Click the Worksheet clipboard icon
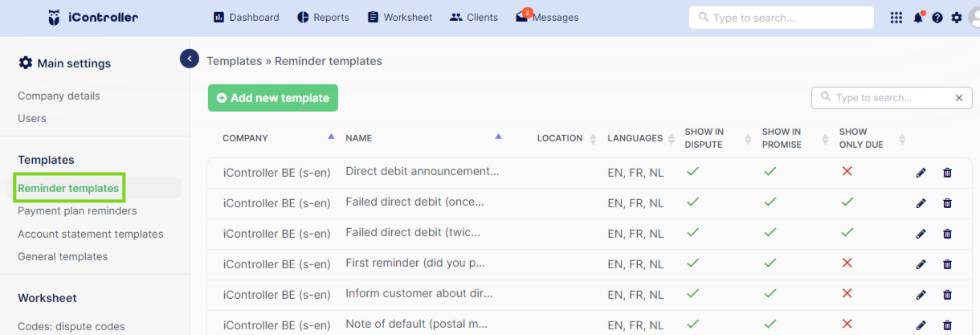 pyautogui.click(x=373, y=17)
